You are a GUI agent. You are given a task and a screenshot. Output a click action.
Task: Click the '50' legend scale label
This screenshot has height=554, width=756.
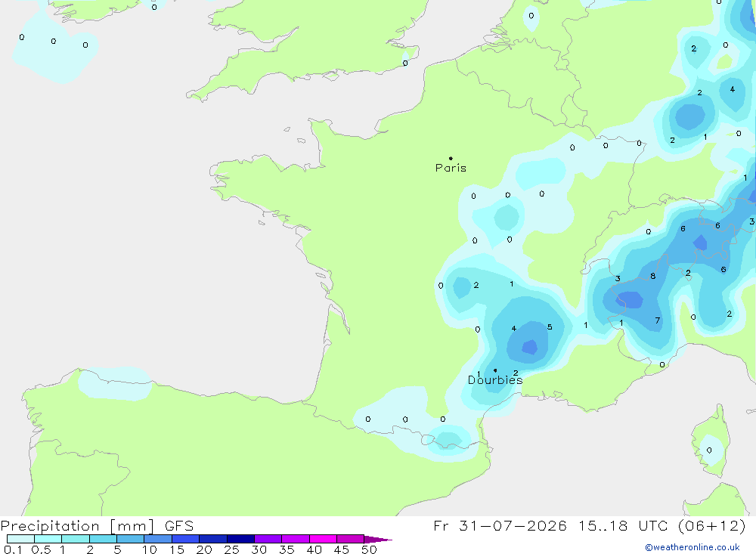click(369, 549)
